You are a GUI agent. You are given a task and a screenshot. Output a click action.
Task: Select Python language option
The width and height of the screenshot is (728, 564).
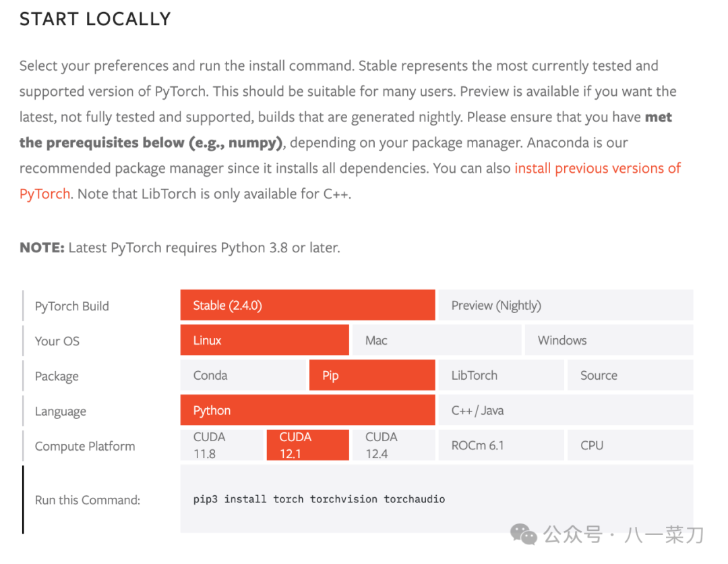click(x=307, y=410)
